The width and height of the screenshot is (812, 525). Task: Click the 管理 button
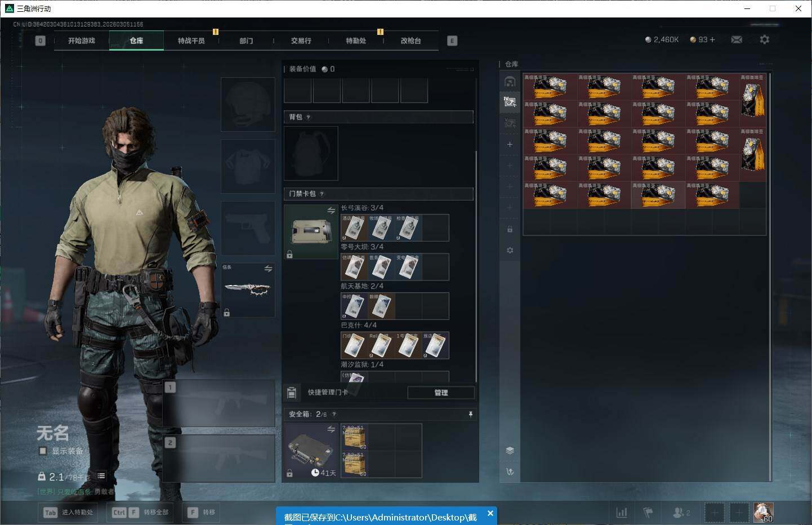[x=441, y=393]
